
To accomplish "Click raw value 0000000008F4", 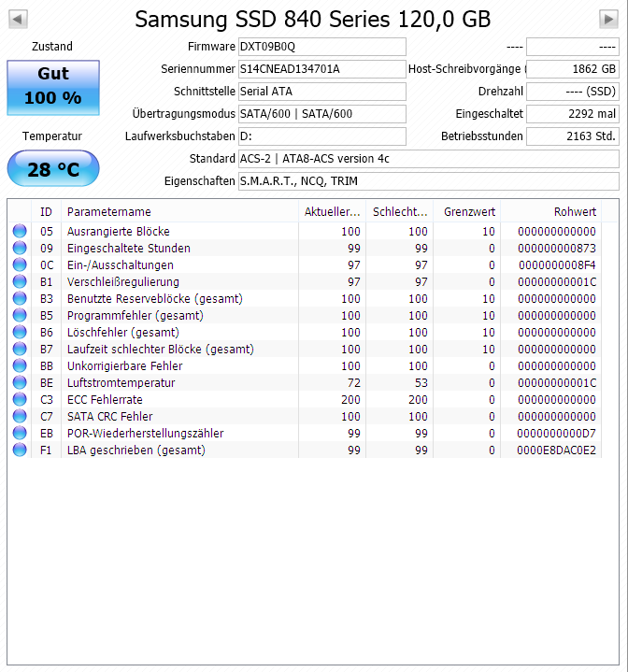I will 556,265.
